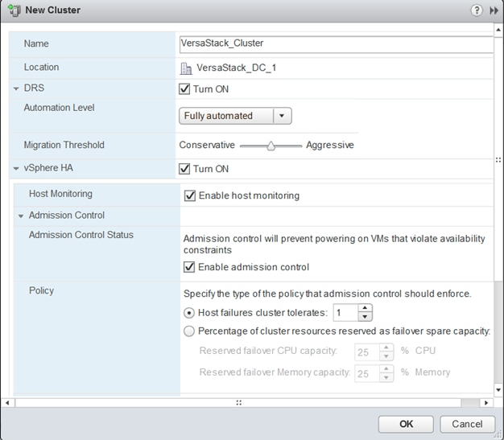
Task: Open the Automation Level dropdown
Action: (x=235, y=116)
